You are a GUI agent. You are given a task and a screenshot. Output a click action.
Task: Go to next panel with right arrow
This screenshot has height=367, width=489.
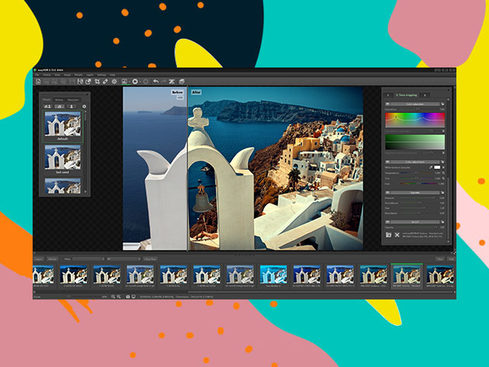click(x=425, y=95)
